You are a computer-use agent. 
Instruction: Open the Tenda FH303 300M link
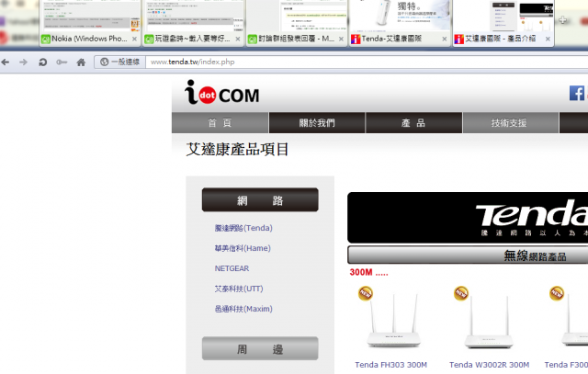(390, 365)
